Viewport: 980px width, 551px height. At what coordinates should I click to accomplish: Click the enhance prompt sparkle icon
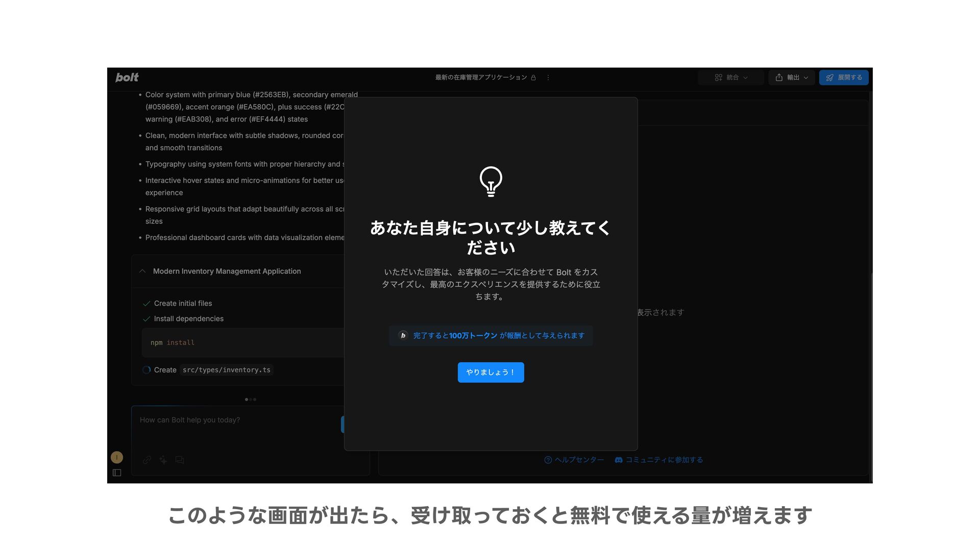pos(163,460)
